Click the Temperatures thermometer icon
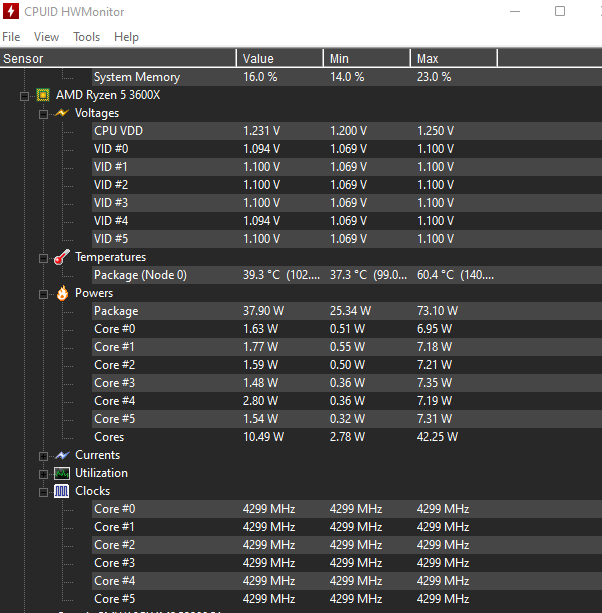Image resolution: width=602 pixels, height=613 pixels. pos(62,257)
